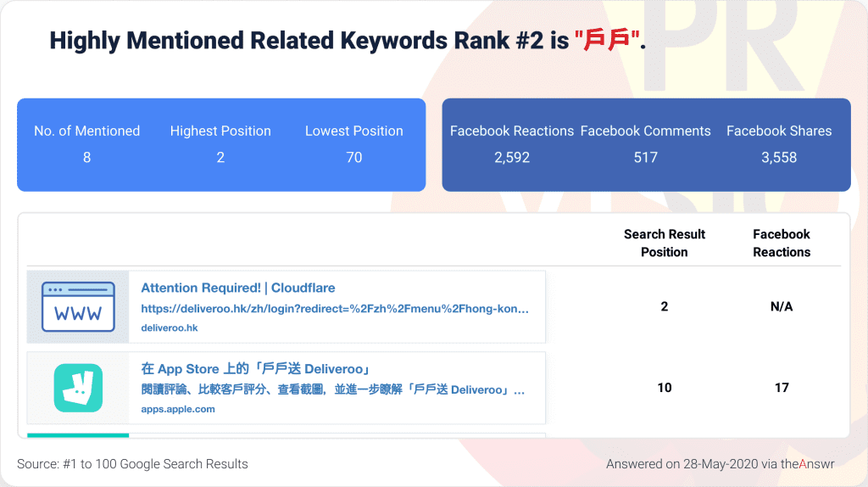Click N/A in the Cloudflare row
The height and width of the screenshot is (487, 868).
pos(782,306)
